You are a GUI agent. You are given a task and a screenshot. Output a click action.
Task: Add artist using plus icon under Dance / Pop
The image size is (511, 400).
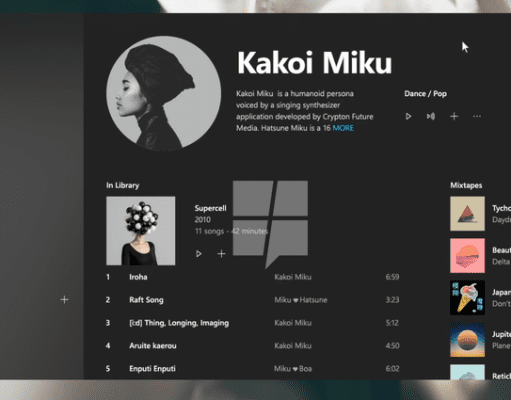(x=454, y=116)
